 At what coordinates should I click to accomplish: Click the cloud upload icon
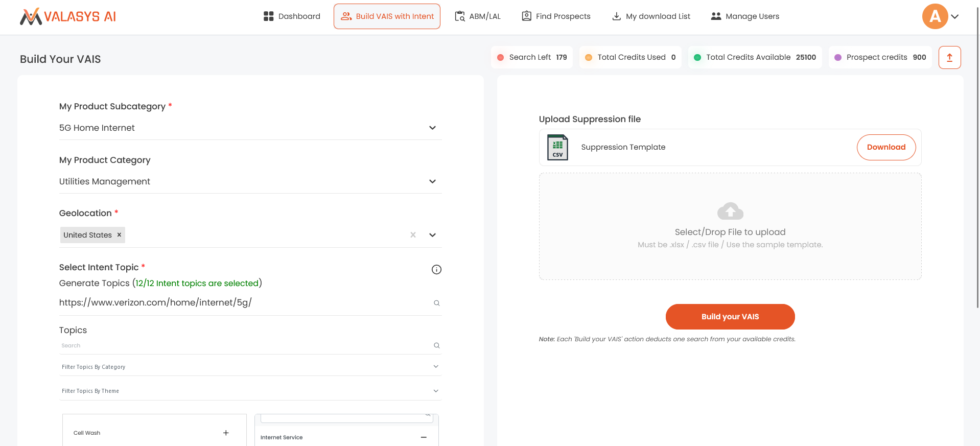(730, 211)
